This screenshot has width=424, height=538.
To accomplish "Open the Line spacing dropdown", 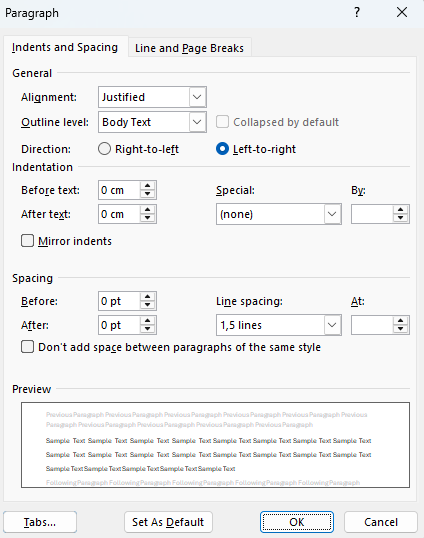I will click(x=279, y=325).
